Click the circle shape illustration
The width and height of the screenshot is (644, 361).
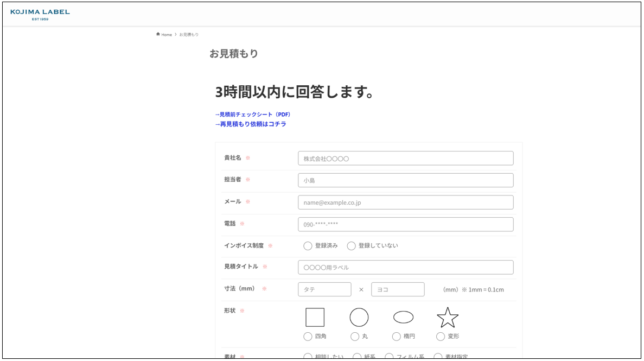pos(359,318)
